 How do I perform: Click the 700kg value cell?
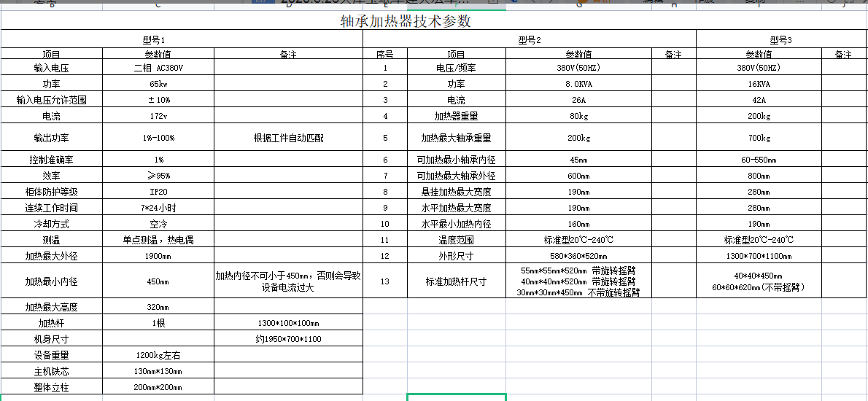(x=759, y=138)
